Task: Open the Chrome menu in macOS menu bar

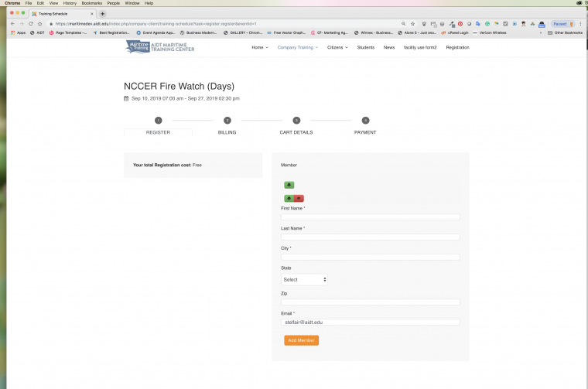Action: click(x=12, y=3)
